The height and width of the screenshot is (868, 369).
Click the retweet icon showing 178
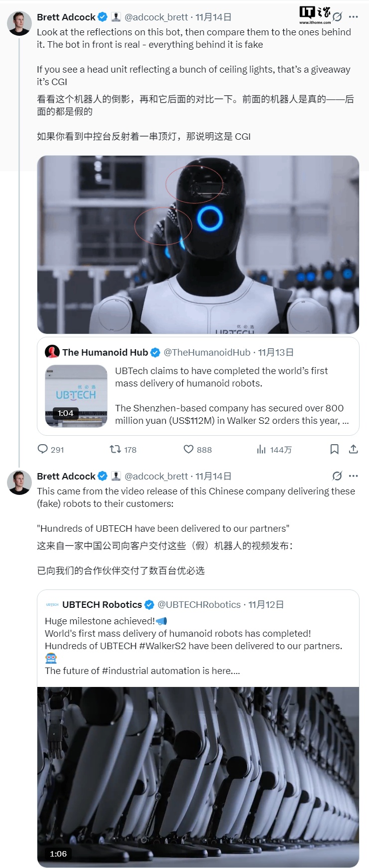[x=116, y=449]
